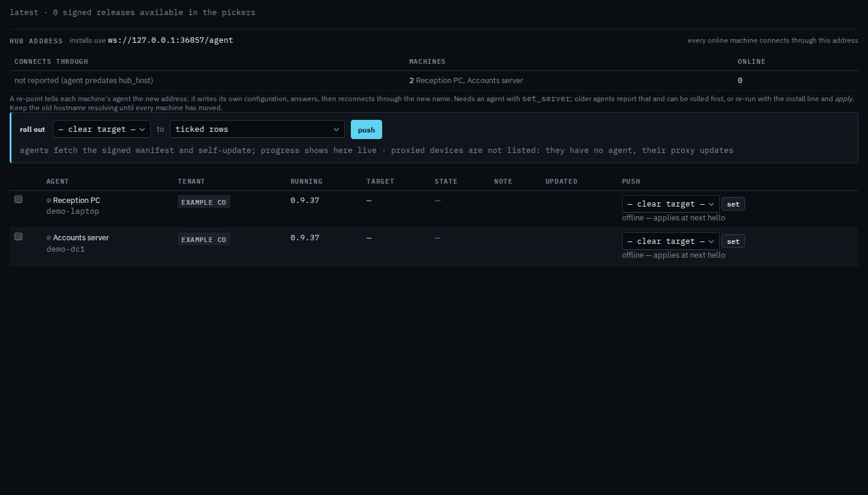Click the ONLINE column header

point(752,61)
